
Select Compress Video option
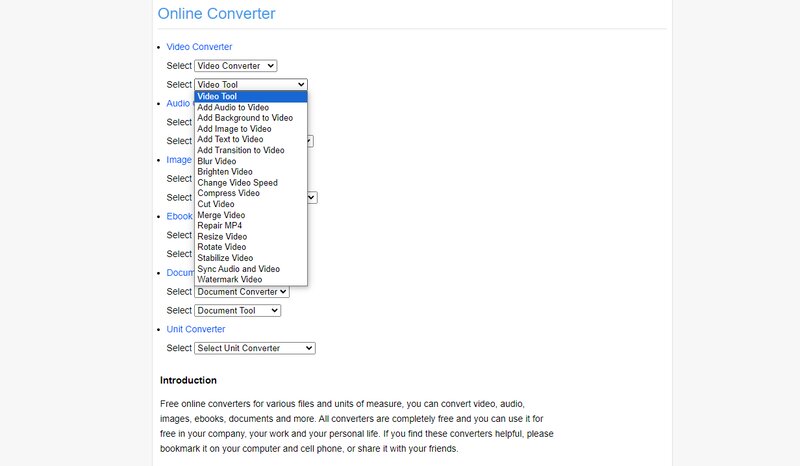pyautogui.click(x=251, y=193)
